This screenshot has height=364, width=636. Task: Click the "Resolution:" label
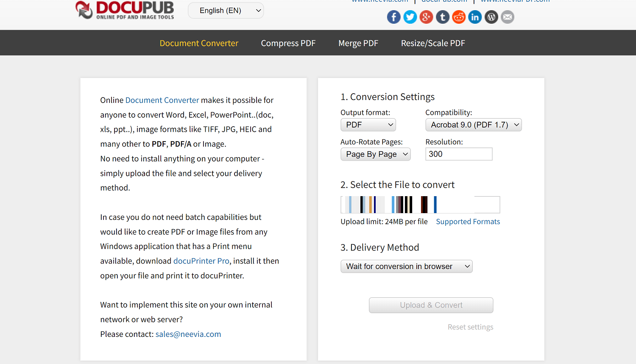pos(444,142)
